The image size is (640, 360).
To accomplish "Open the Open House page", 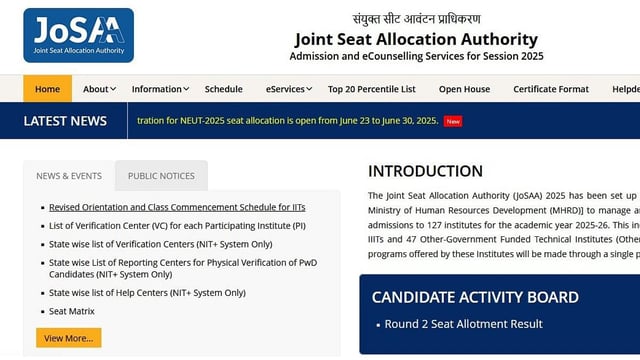I will point(464,89).
